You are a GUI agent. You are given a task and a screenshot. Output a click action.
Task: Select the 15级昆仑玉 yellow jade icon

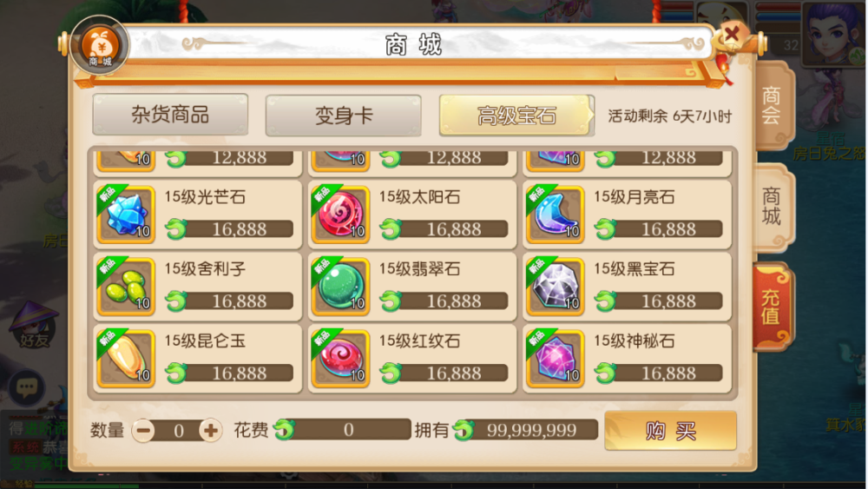tap(126, 359)
